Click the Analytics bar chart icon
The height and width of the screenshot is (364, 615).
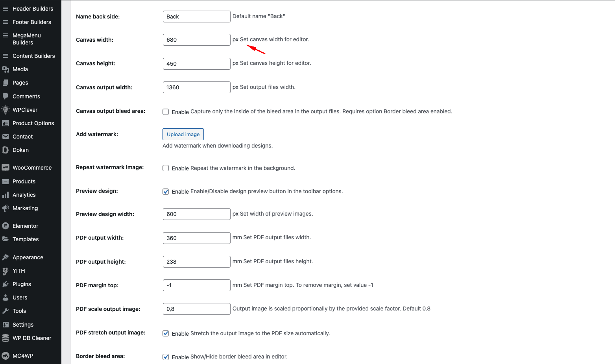point(6,195)
